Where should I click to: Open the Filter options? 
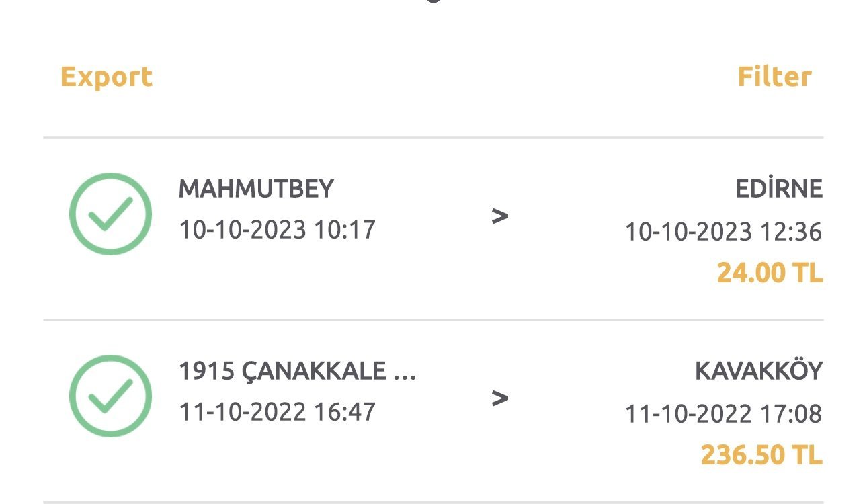(x=774, y=77)
